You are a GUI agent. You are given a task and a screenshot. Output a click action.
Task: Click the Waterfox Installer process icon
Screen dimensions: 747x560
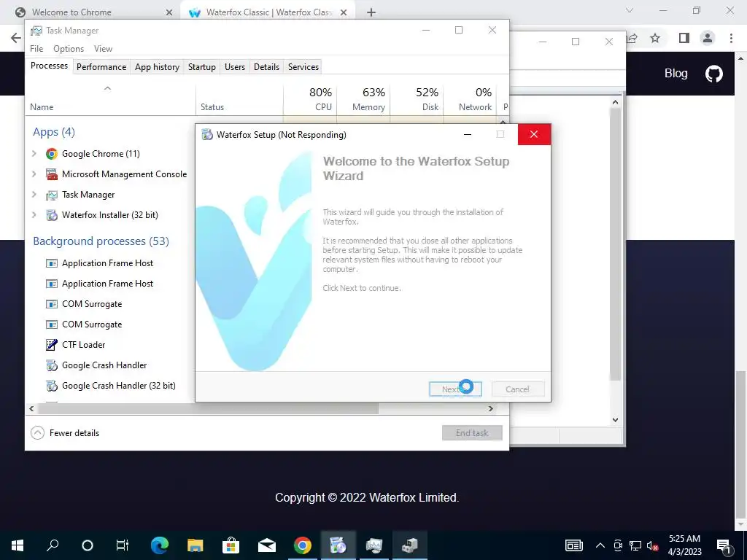[x=52, y=215]
